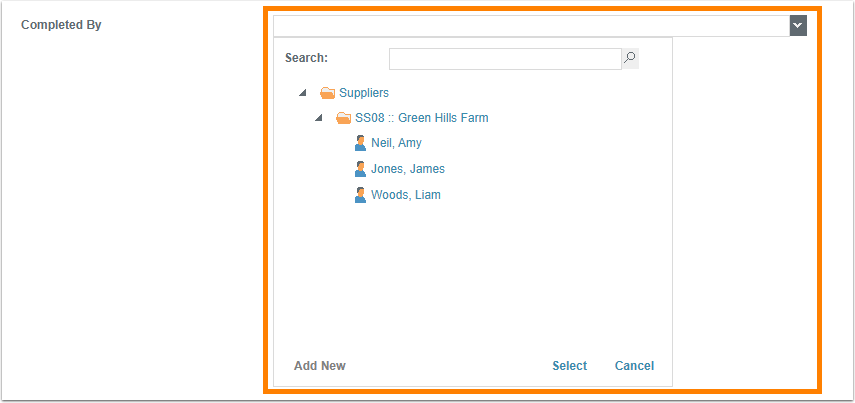Click the user icon beside Jones, James

pos(361,169)
